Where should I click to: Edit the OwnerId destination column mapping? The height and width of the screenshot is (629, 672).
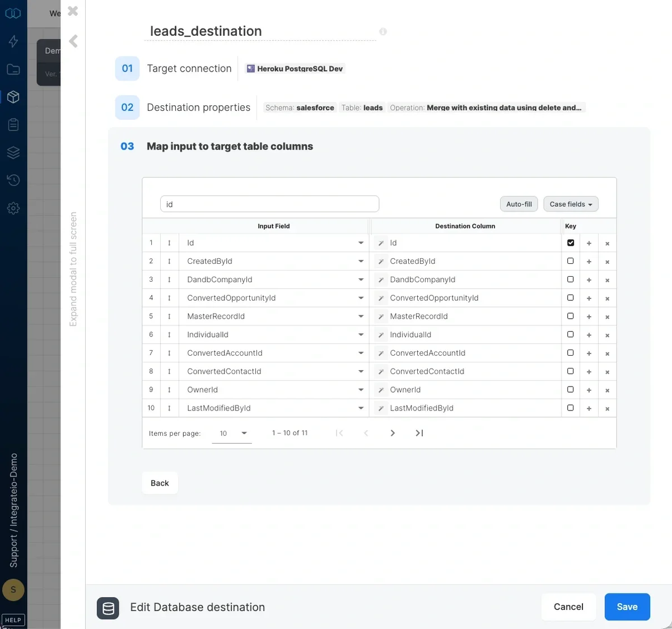point(381,389)
